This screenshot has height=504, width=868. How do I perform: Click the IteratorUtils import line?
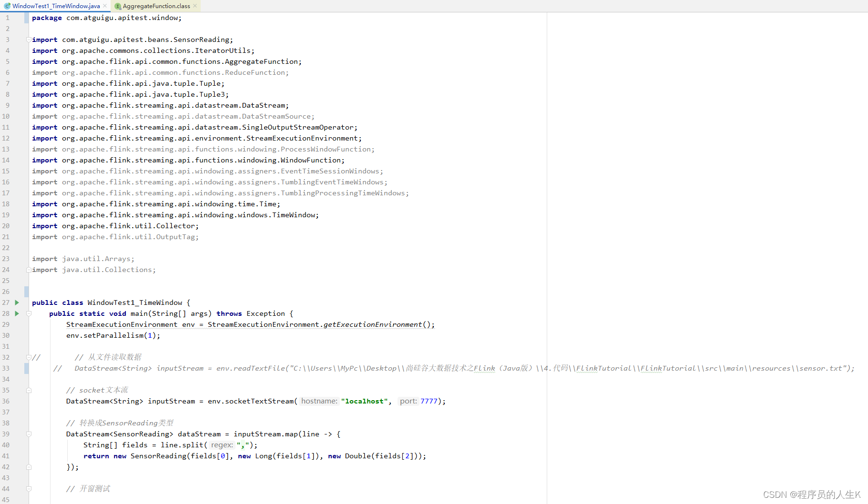tap(143, 50)
